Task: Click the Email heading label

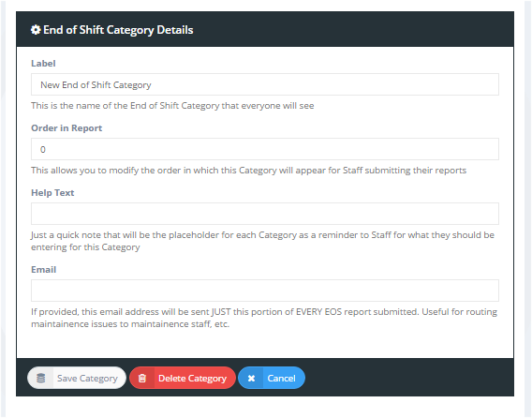Action: 43,270
